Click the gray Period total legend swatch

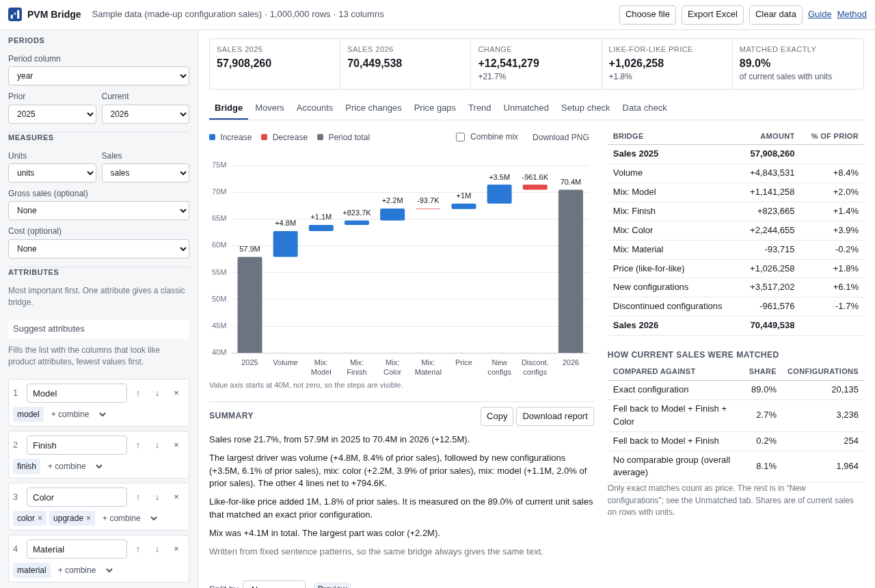point(321,137)
